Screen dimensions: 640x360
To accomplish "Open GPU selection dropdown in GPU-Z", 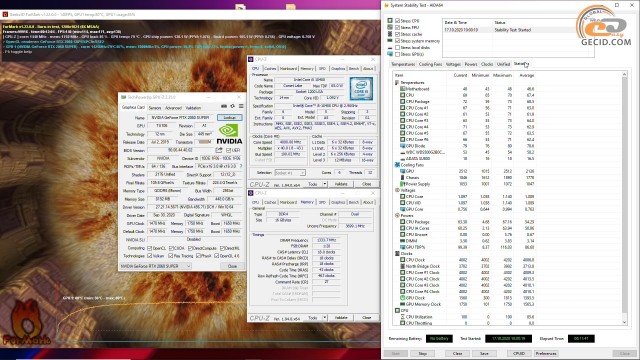I will [x=156, y=266].
